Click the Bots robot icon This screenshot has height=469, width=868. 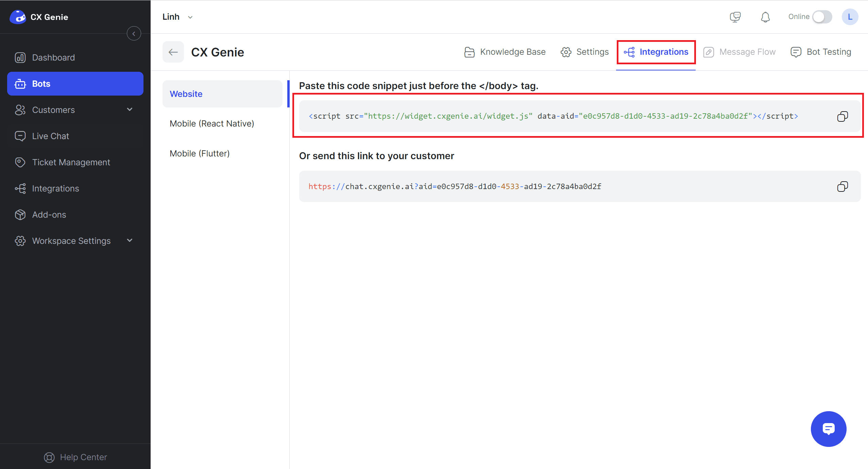(x=20, y=84)
